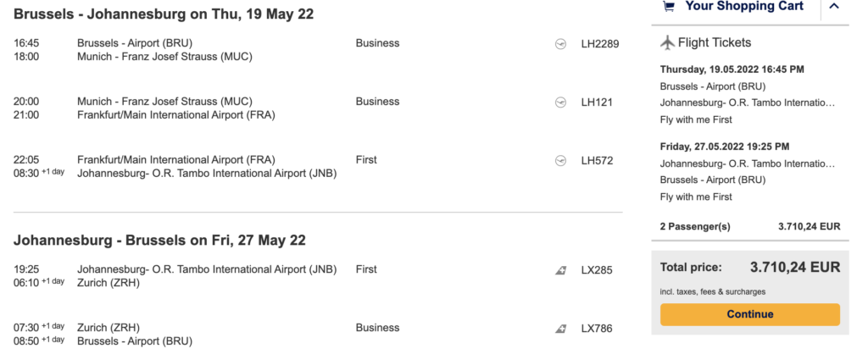Click Lufthansa logo beside flight LH572
This screenshot has height=360, width=868.
point(560,160)
